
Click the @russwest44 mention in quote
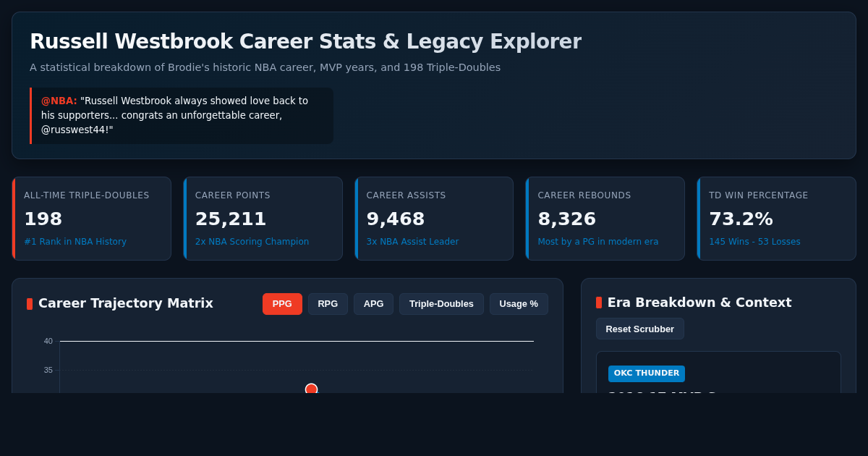pos(75,130)
